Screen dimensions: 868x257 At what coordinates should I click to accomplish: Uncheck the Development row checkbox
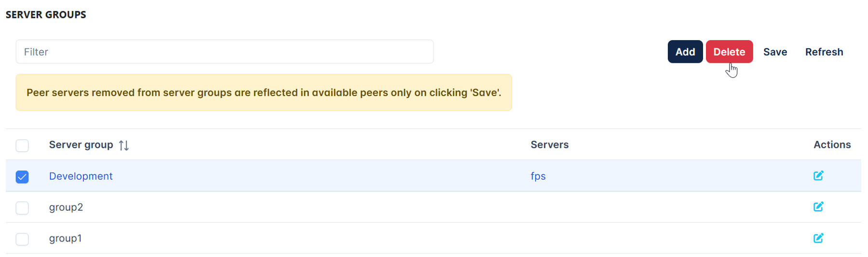click(x=22, y=177)
